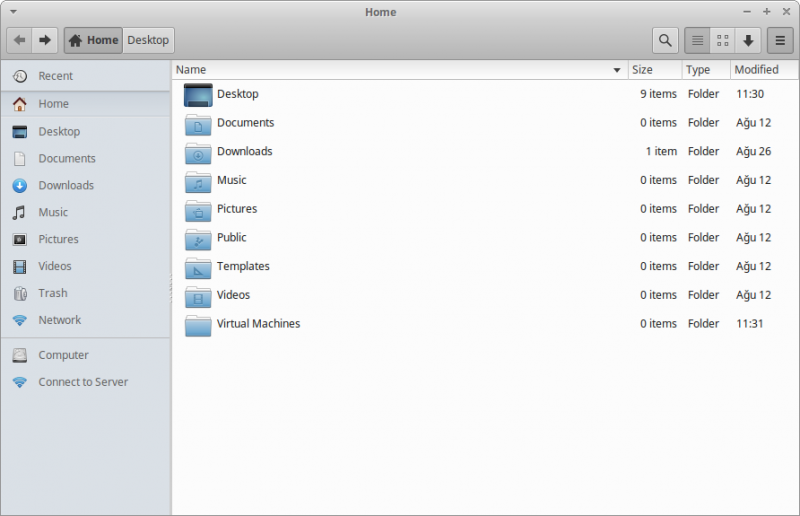This screenshot has width=800, height=516.
Task: Select the Videos folder icon in list
Action: point(198,296)
